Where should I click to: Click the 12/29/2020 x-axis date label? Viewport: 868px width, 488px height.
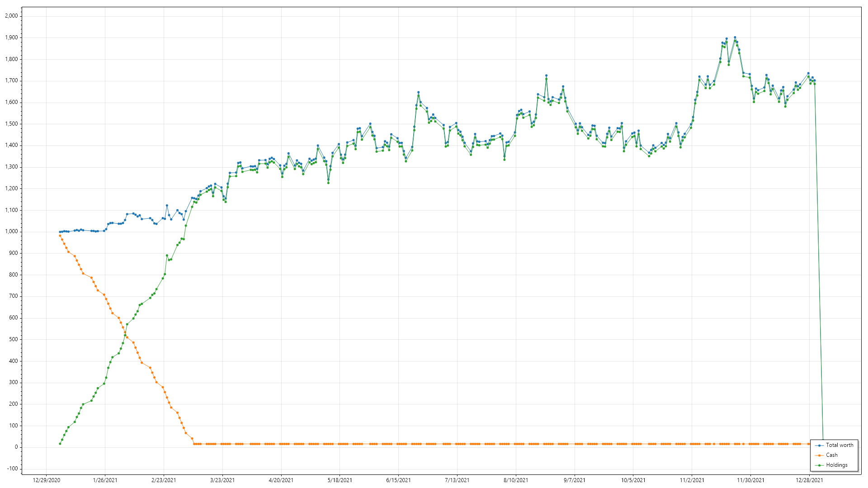(x=46, y=480)
